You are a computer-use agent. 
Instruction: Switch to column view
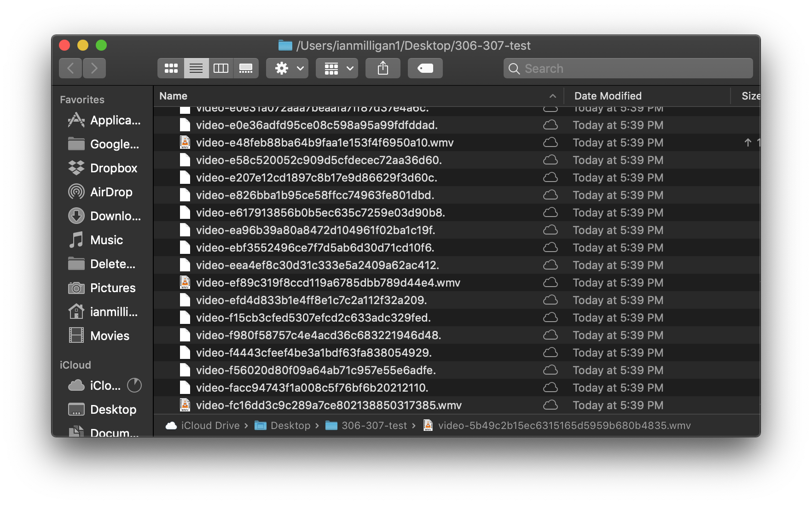click(221, 68)
